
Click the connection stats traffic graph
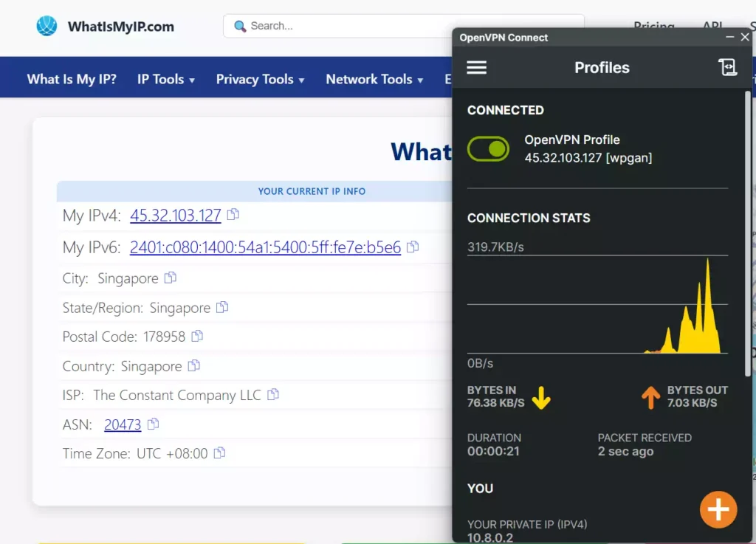click(597, 305)
